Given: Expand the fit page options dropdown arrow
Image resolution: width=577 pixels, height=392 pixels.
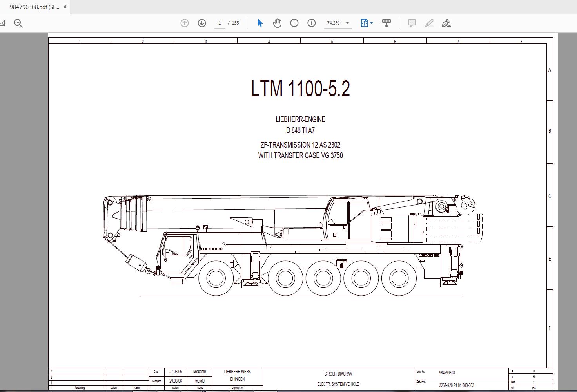Looking at the screenshot, I should tap(372, 23).
